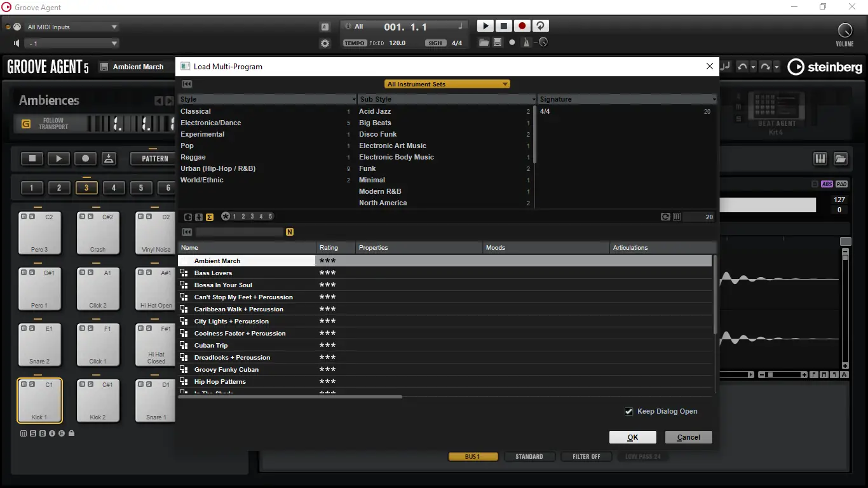Select the Hip Hop Patterns preset
This screenshot has width=868, height=488.
pos(445,381)
